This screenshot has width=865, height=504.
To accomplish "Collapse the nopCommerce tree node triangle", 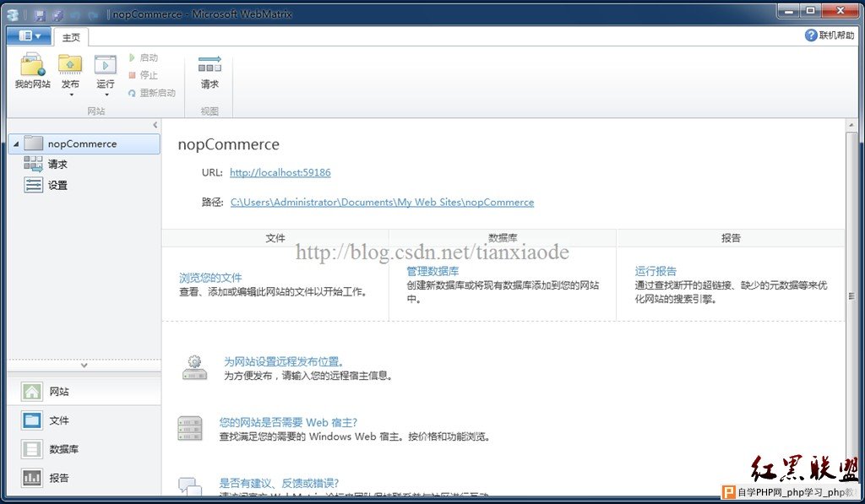I will point(16,144).
